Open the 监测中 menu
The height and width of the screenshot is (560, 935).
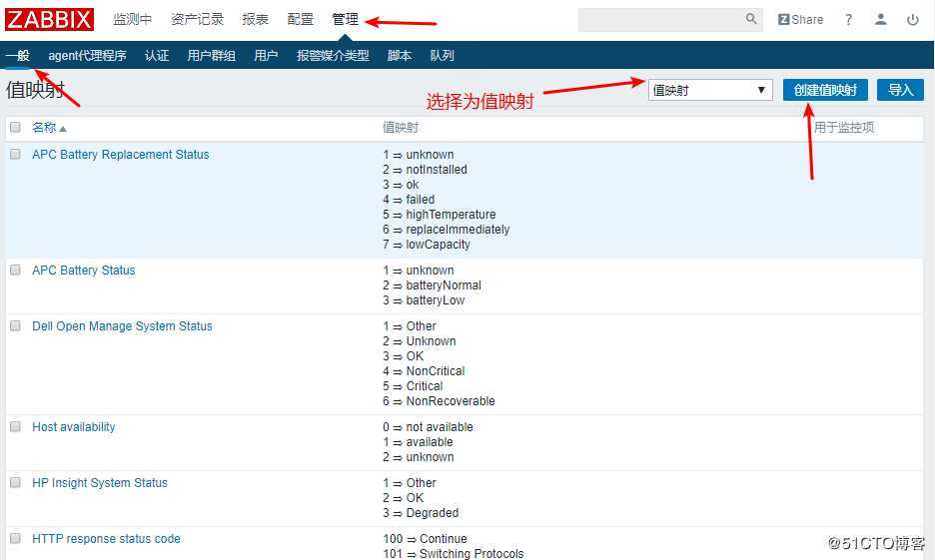[133, 20]
